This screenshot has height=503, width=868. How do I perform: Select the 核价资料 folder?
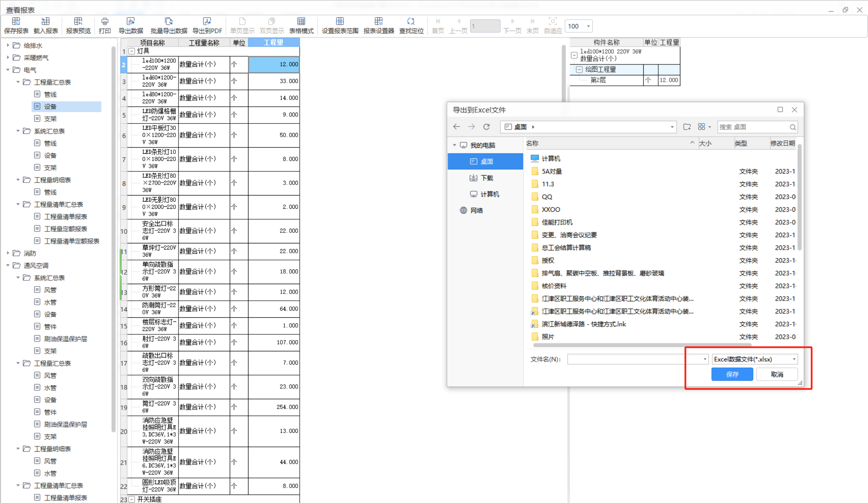click(x=554, y=286)
